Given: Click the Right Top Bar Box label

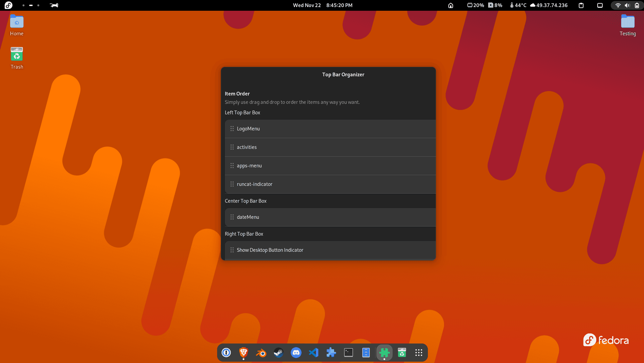Looking at the screenshot, I should 244,234.
